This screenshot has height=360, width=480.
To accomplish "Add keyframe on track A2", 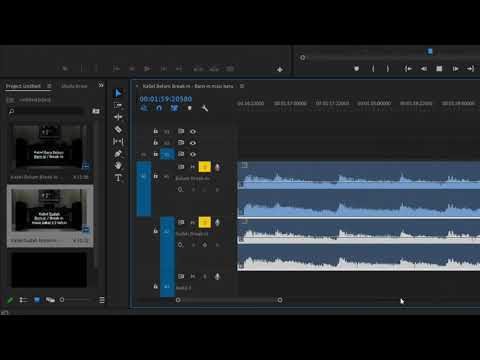I will point(205,245).
